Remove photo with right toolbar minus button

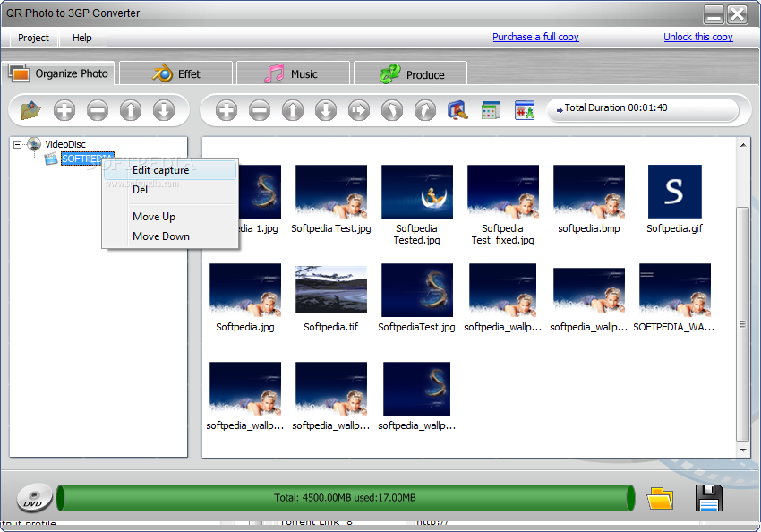pyautogui.click(x=260, y=110)
